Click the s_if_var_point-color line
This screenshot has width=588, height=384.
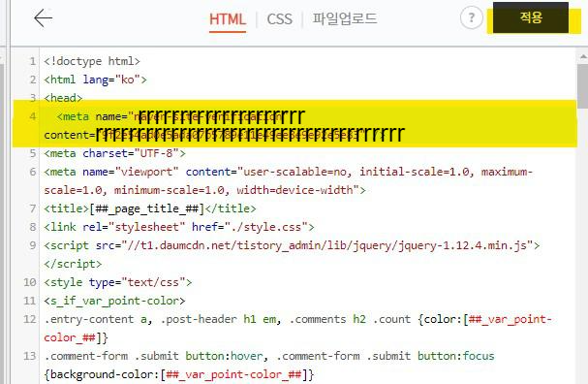[114, 301]
